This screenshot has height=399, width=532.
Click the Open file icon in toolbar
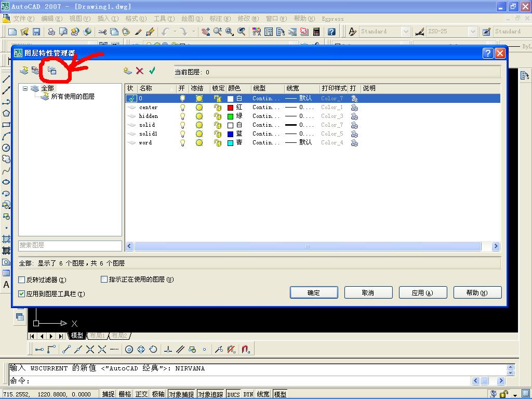tap(24, 32)
